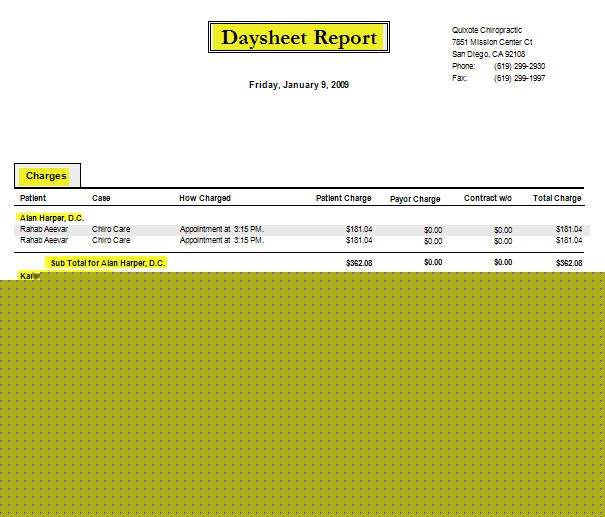
Task: Click Appointment at 3:15 PM in shaded row
Action: coord(222,229)
